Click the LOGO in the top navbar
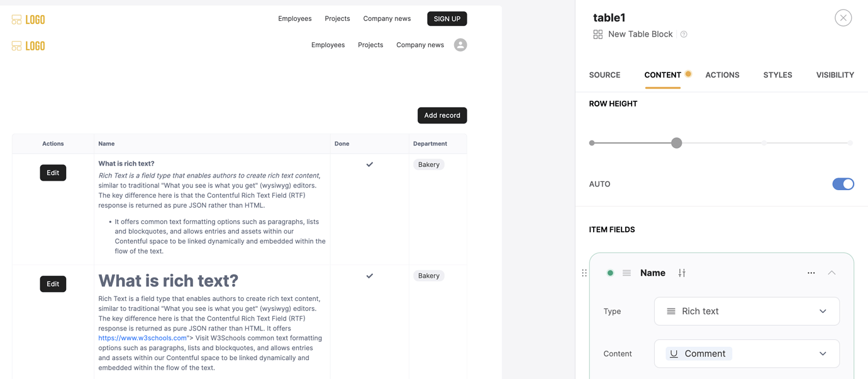Screen dimensions: 868x379 click(x=28, y=20)
